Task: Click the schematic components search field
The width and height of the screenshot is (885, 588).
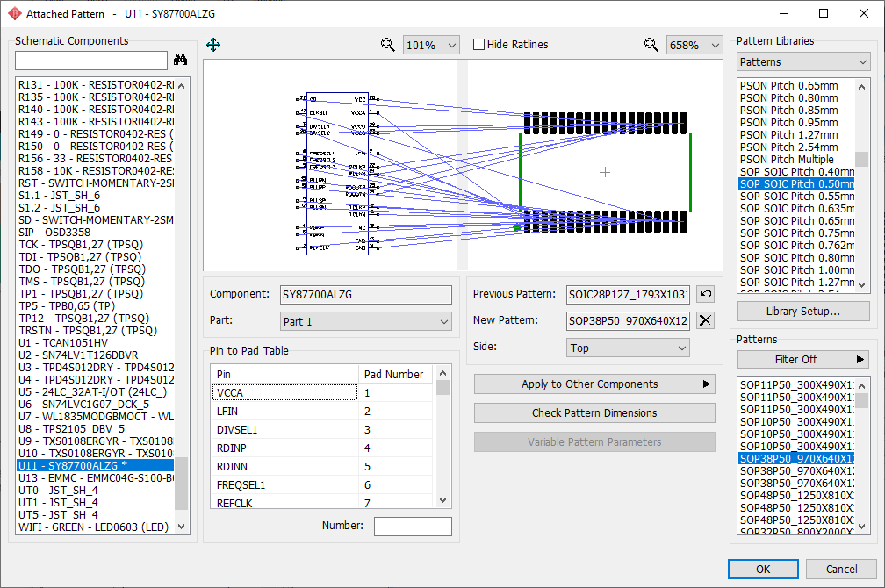Action: (x=91, y=61)
